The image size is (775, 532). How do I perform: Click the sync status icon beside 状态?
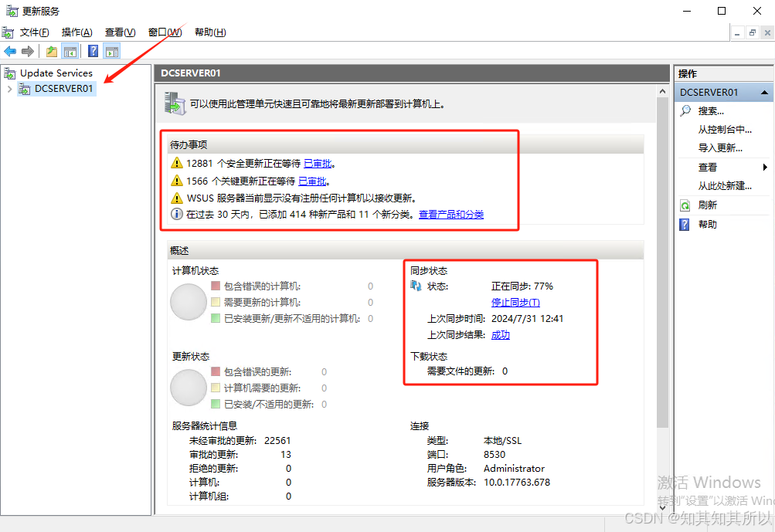click(x=416, y=286)
